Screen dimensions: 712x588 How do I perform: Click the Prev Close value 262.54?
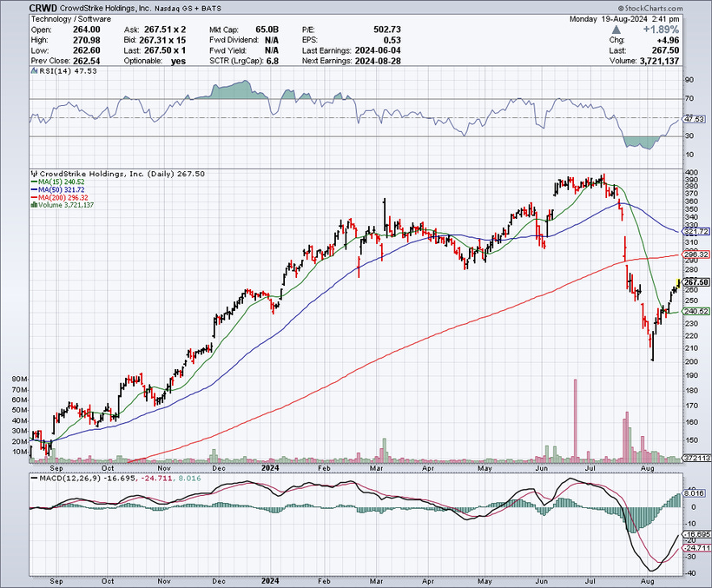click(x=86, y=61)
